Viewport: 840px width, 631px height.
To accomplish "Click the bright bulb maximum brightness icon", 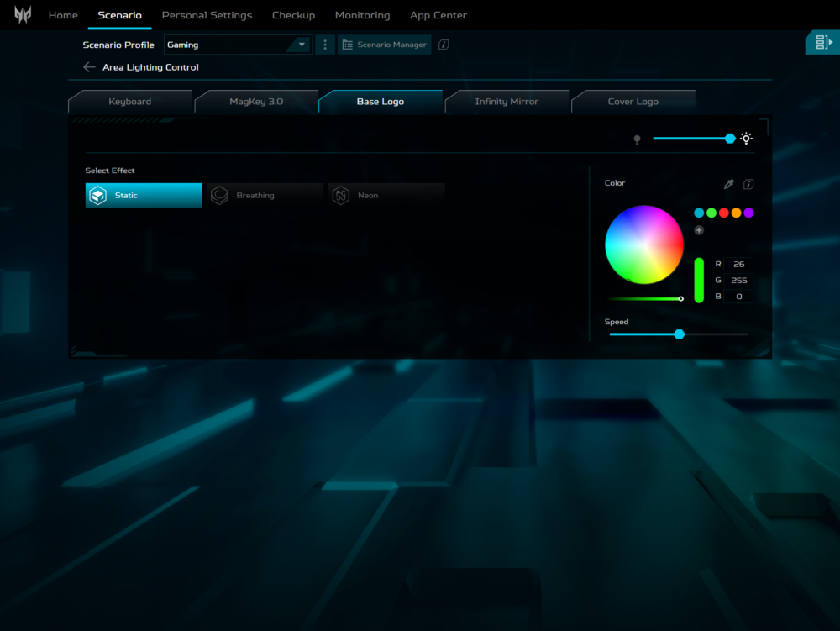I will (746, 139).
